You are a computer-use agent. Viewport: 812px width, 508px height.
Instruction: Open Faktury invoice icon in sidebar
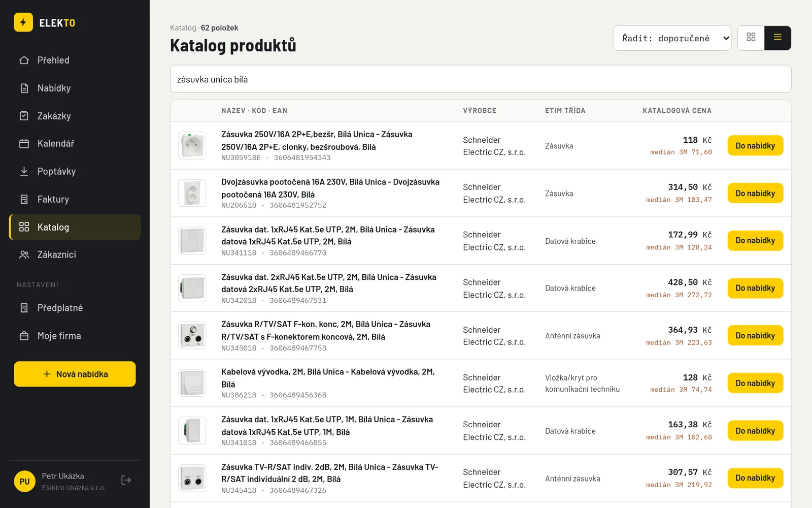(x=24, y=199)
